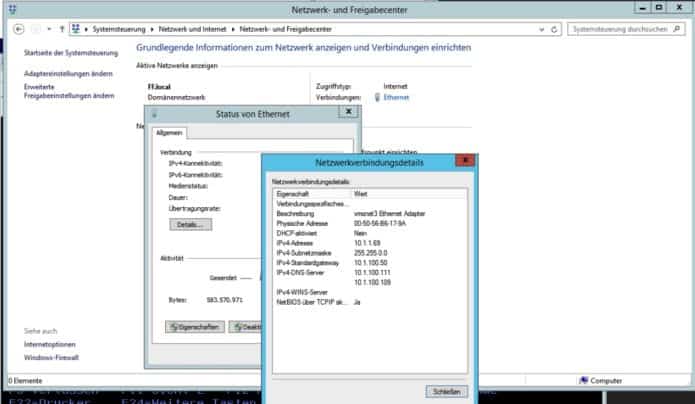Select the Allgemein tab

(x=169, y=132)
